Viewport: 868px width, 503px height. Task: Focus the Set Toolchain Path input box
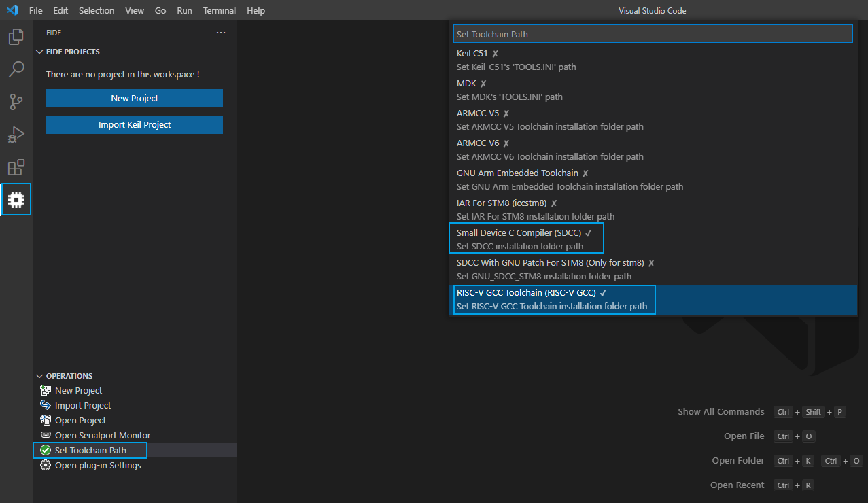coord(653,34)
